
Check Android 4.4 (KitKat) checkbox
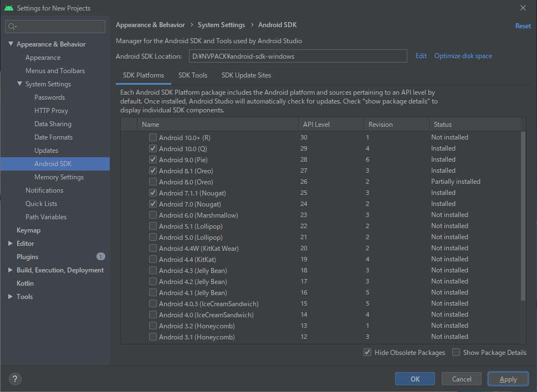[153, 259]
